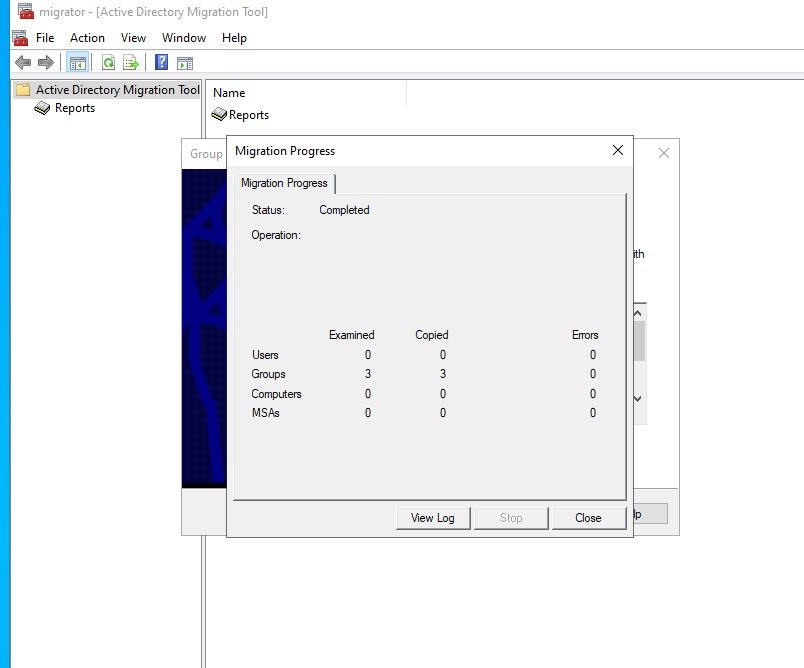Click the Status label

[x=268, y=210]
